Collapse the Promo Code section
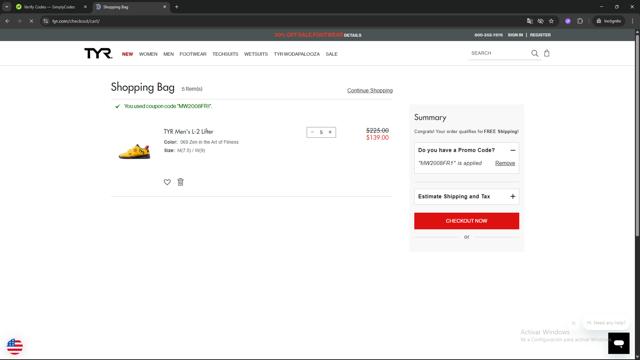 513,150
